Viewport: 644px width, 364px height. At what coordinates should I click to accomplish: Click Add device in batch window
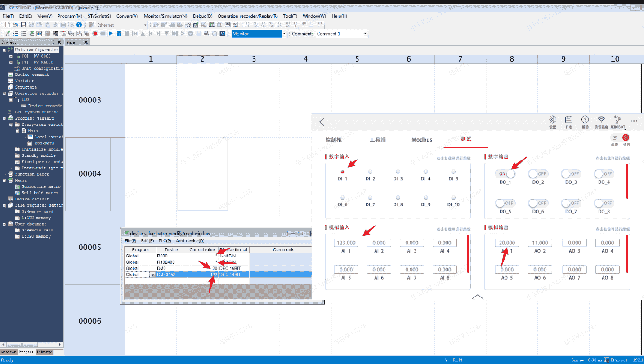coord(190,241)
